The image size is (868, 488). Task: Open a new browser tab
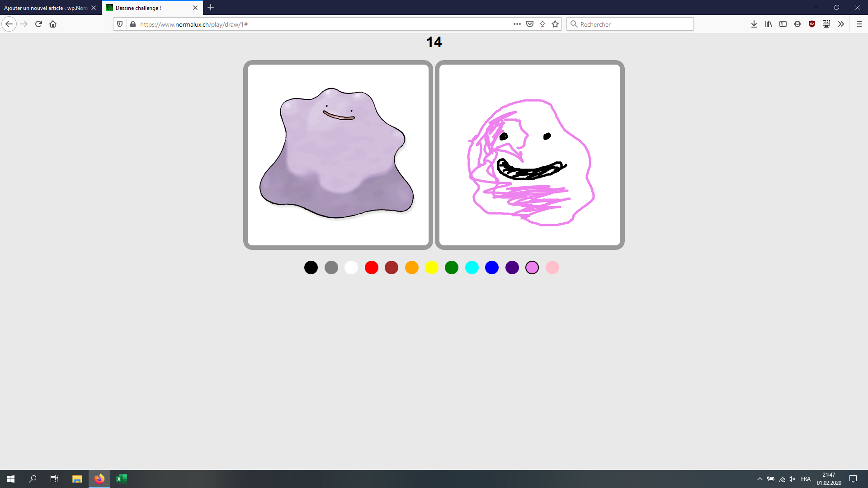(211, 8)
